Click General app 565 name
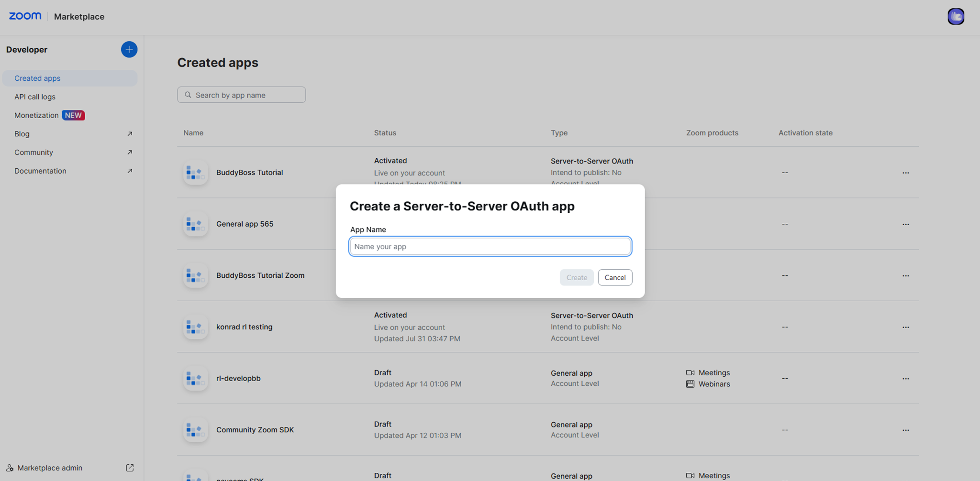Screen dimensions: 980x481 (245, 224)
